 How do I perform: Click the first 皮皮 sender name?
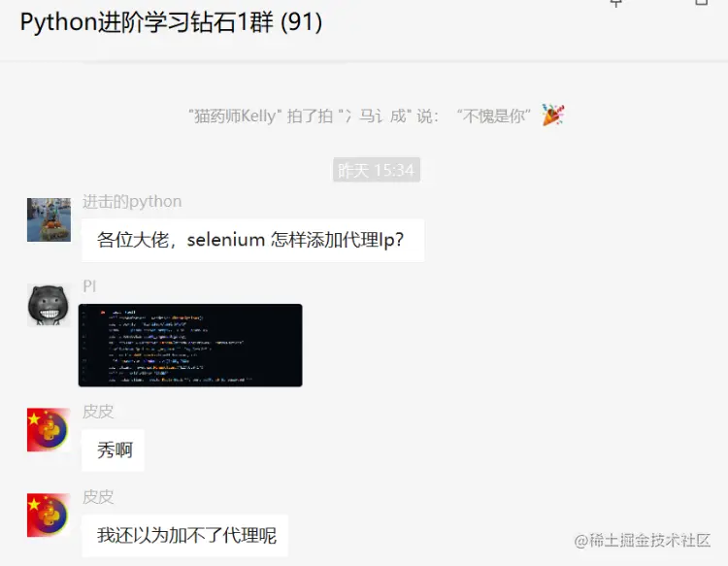tap(98, 412)
